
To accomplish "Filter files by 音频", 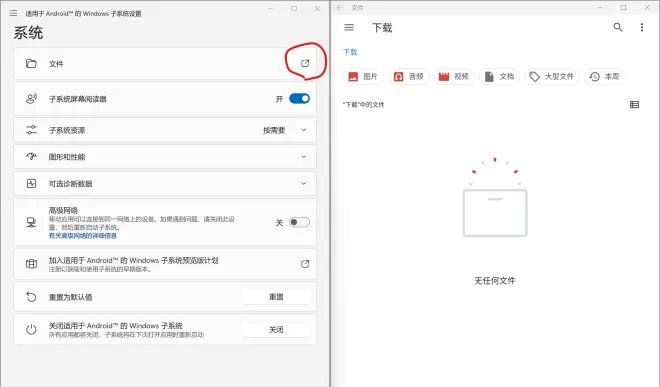I will pos(409,77).
